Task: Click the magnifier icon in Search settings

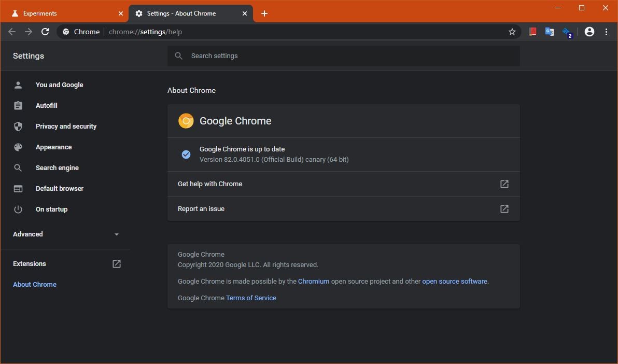Action: tap(178, 56)
